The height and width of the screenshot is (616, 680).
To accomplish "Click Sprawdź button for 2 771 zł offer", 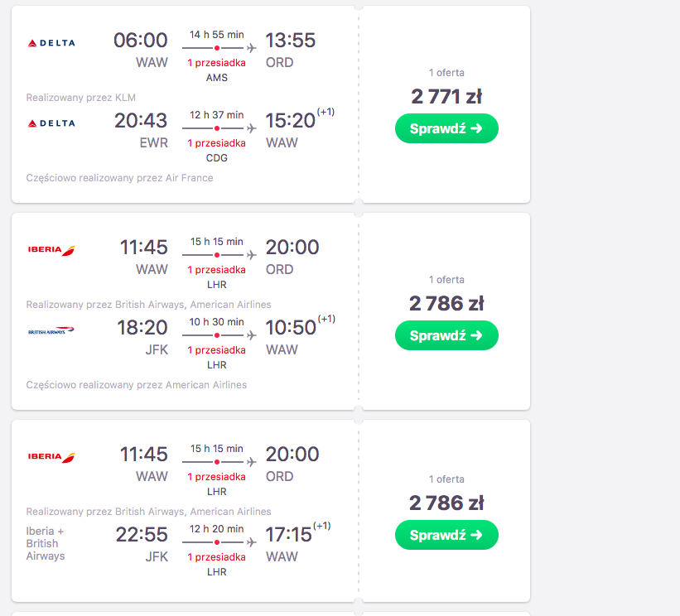I will tap(446, 128).
